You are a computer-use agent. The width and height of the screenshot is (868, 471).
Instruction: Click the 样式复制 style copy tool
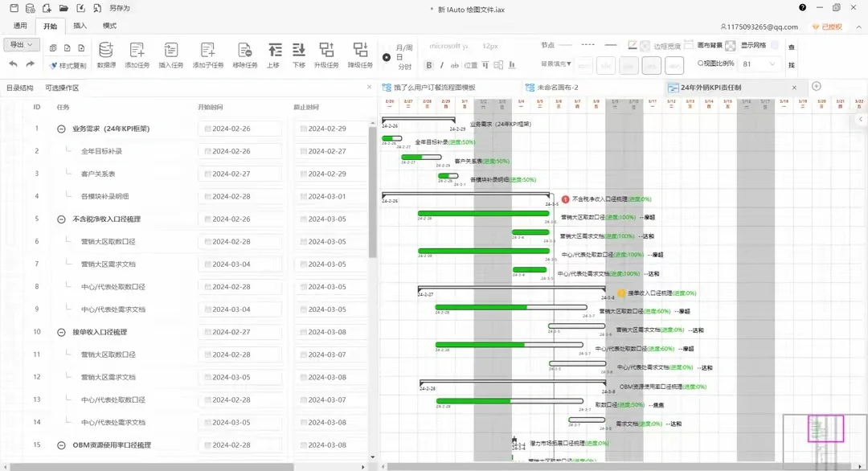pos(68,65)
